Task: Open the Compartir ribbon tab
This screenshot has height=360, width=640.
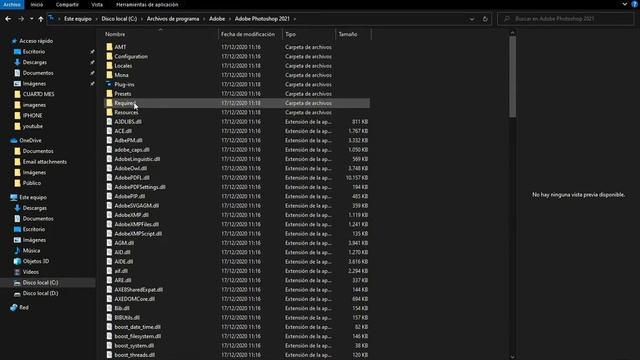Action: (x=67, y=4)
